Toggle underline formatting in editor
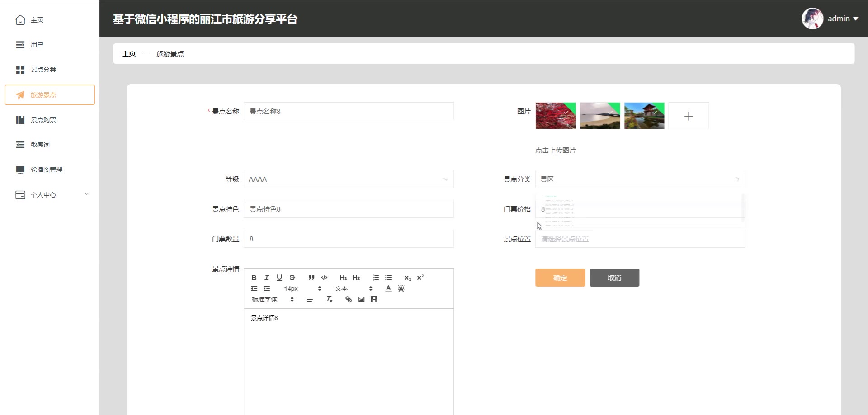 [x=279, y=278]
